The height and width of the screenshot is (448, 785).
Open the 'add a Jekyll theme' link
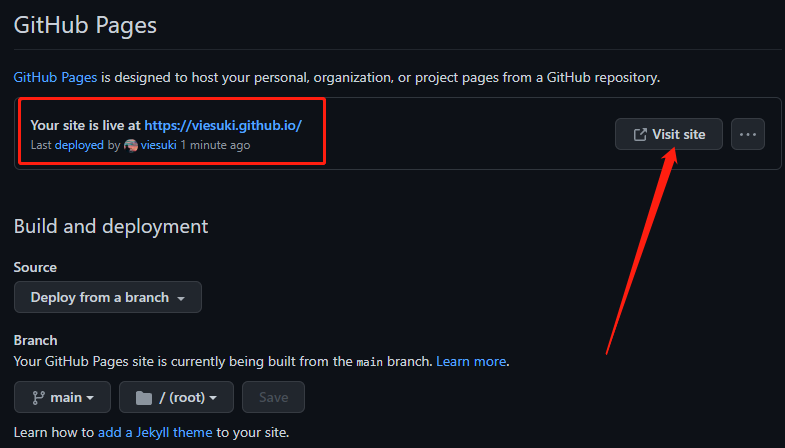pyautogui.click(x=155, y=432)
